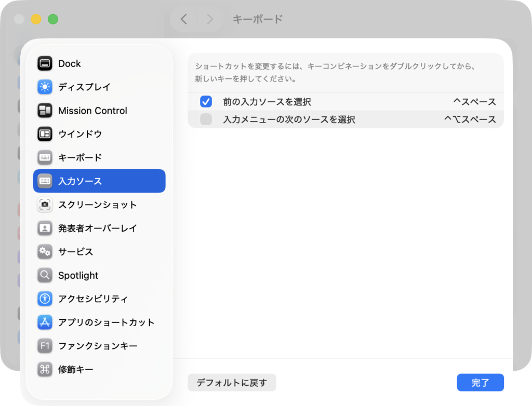Screen dimensions: 532x406
Task: Open the サービス category
Action: click(76, 252)
